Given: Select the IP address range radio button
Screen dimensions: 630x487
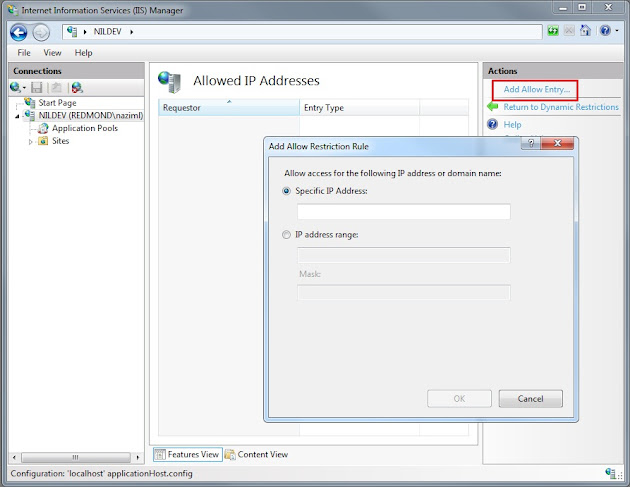Looking at the screenshot, I should pyautogui.click(x=286, y=235).
